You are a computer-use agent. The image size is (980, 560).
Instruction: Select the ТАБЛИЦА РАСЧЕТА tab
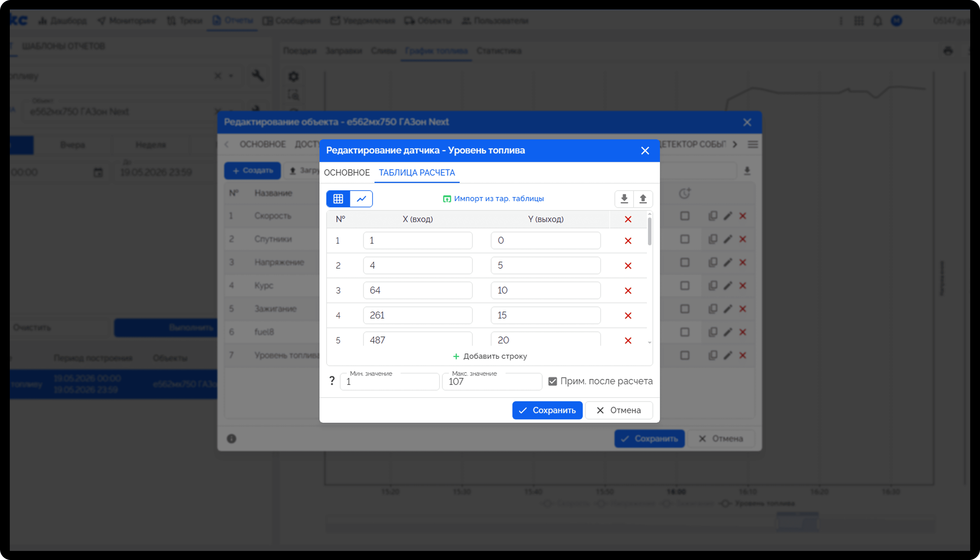417,173
